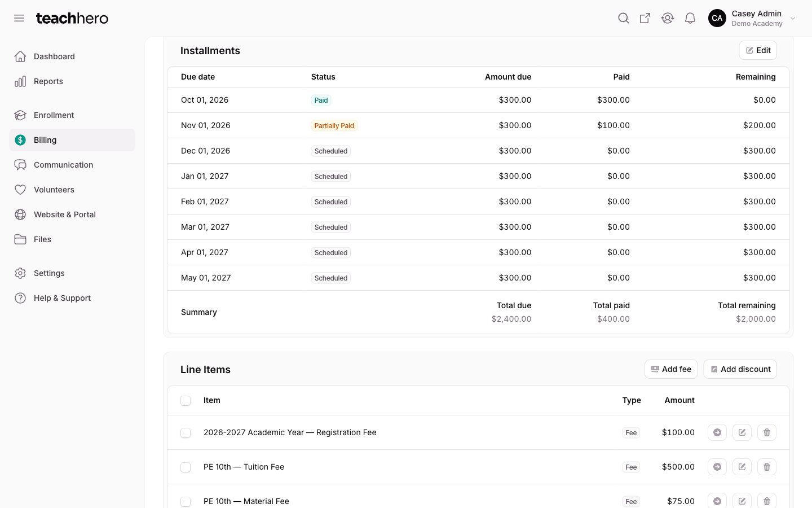Image resolution: width=812 pixels, height=508 pixels.
Task: Click the $2,000.00 total remaining value
Action: [x=756, y=319]
